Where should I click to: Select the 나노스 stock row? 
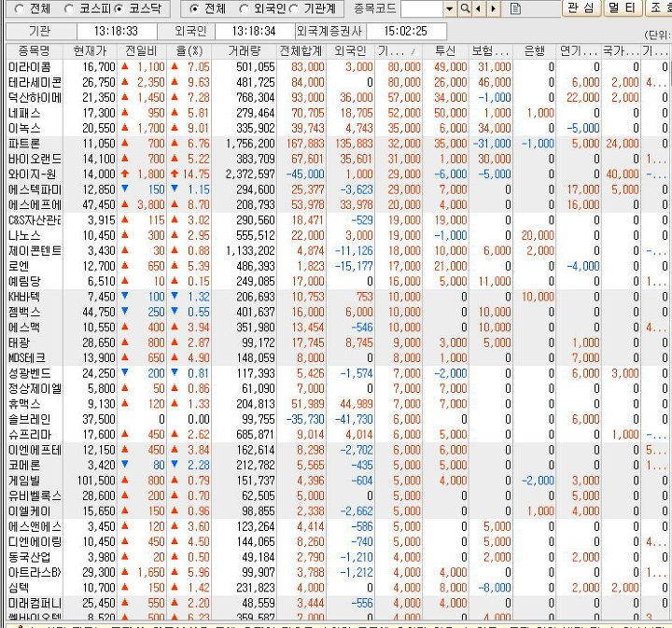click(339, 235)
